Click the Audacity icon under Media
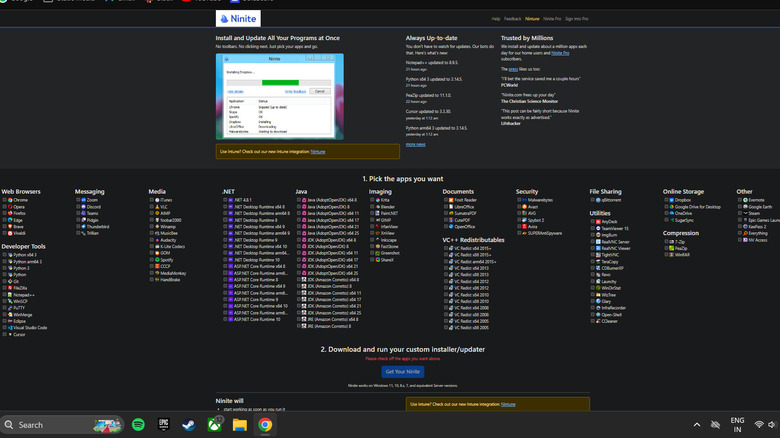Screen dimensions: 780x438 157,240
